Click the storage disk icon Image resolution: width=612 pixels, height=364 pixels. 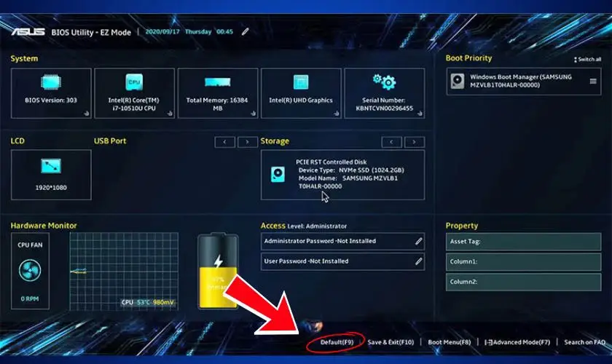[278, 175]
